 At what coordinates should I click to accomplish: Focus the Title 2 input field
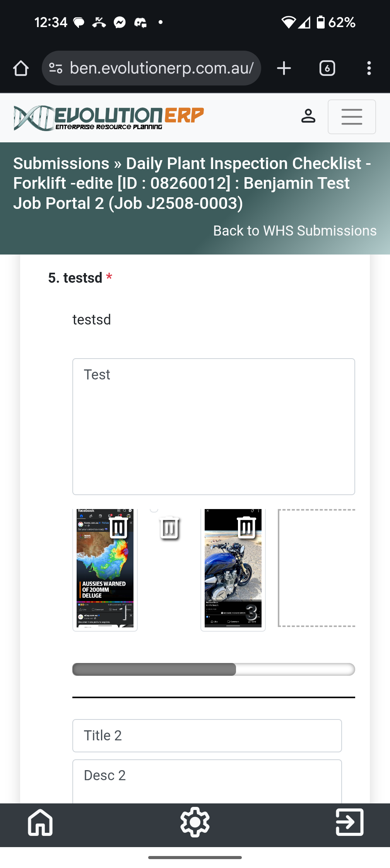click(207, 735)
